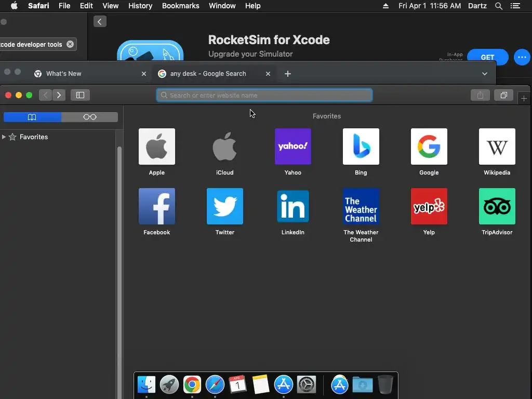
Task: Show Safari tab overview
Action: (x=504, y=96)
